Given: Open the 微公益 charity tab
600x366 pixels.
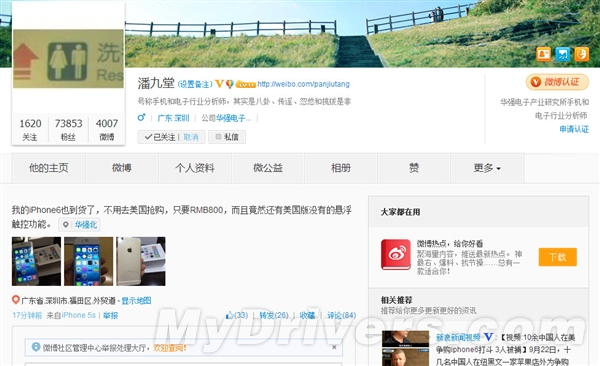Looking at the screenshot, I should click(268, 168).
